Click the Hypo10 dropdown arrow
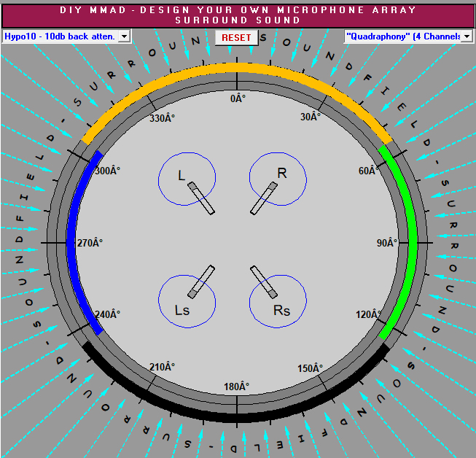The height and width of the screenshot is (458, 476). [x=123, y=36]
